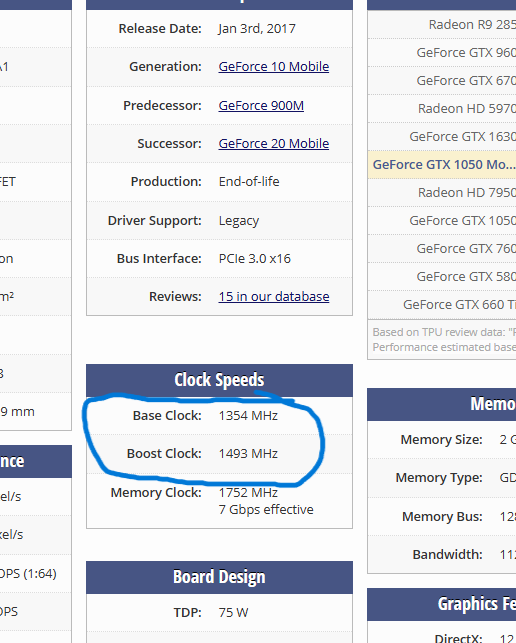Click the 'Memory Size:' label
The image size is (516, 643).
click(441, 440)
